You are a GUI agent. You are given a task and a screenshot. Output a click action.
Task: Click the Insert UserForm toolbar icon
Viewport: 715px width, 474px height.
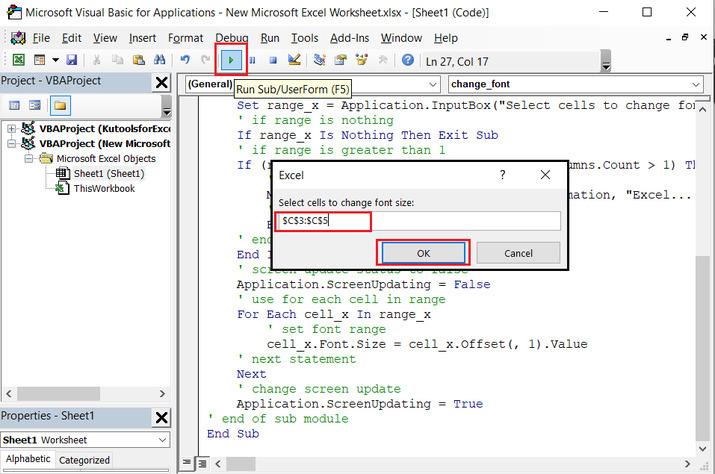(40, 60)
